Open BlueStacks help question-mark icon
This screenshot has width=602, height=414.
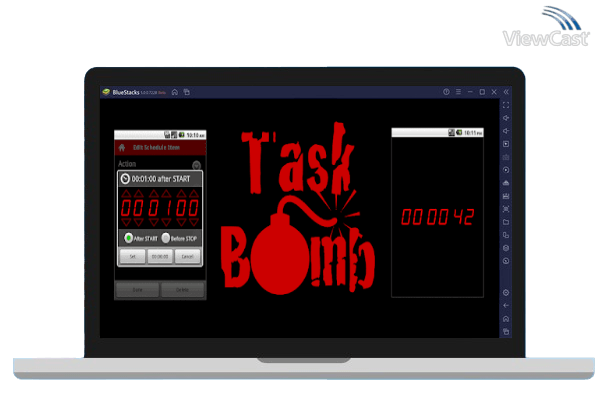pos(446,92)
